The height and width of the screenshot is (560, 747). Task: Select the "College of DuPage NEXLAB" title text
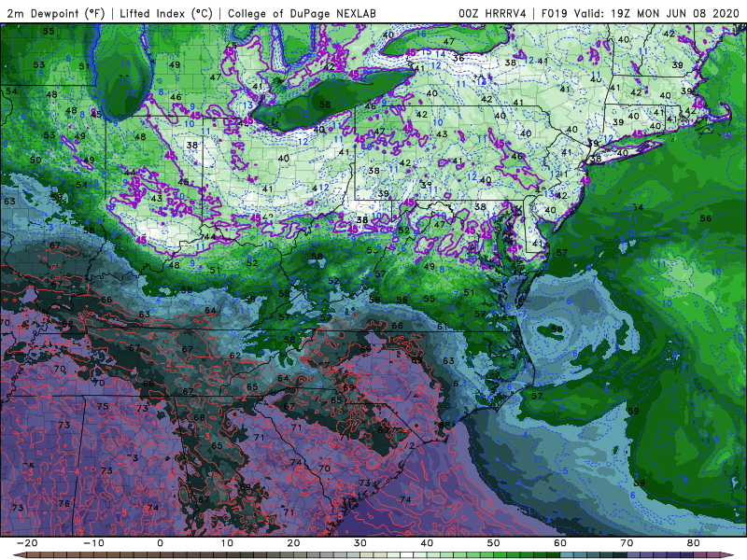302,13
